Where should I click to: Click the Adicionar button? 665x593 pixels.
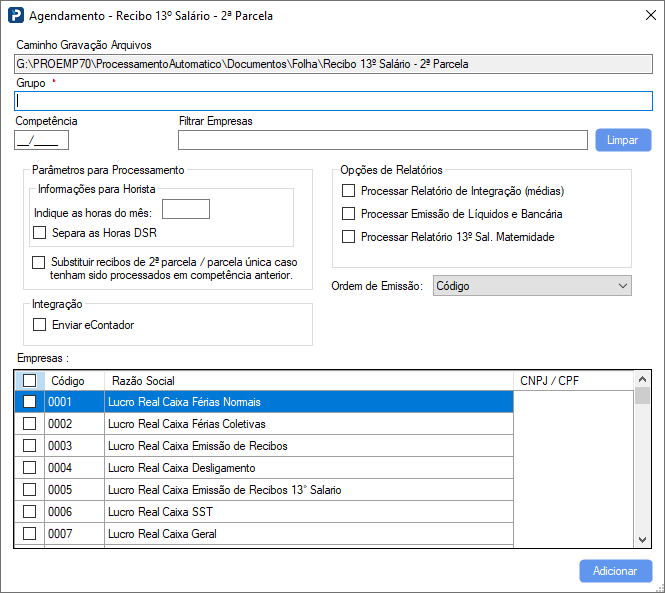tap(615, 571)
